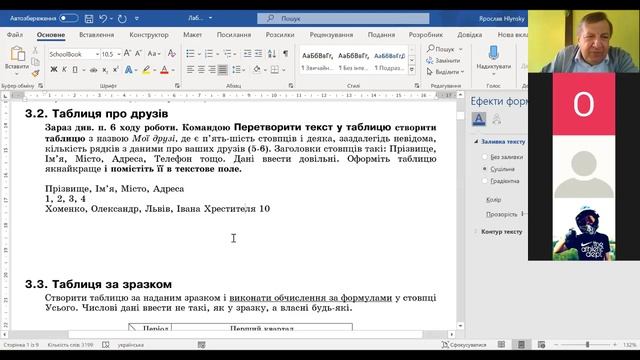Click the Cut scissors icon
640x360 pixels.
pyautogui.click(x=36, y=50)
